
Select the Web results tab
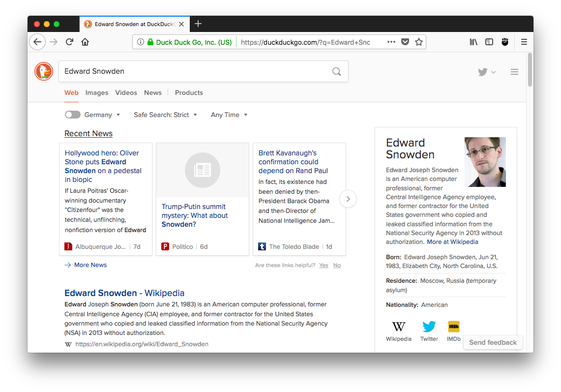pyautogui.click(x=71, y=93)
